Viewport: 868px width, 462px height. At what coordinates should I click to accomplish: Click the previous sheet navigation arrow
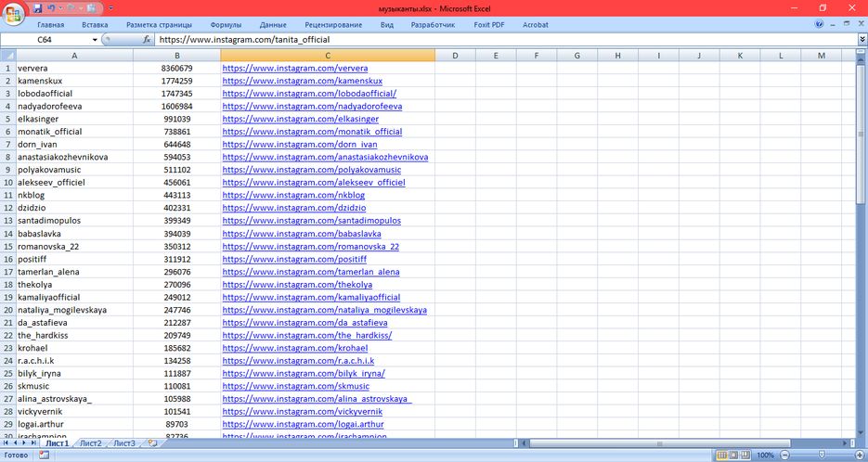click(x=16, y=443)
